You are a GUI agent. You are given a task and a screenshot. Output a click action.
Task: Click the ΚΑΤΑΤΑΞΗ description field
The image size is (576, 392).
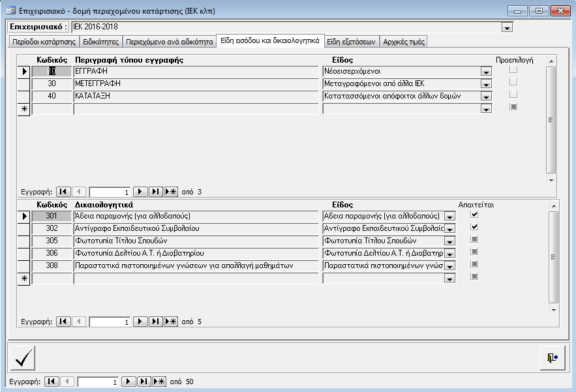196,97
